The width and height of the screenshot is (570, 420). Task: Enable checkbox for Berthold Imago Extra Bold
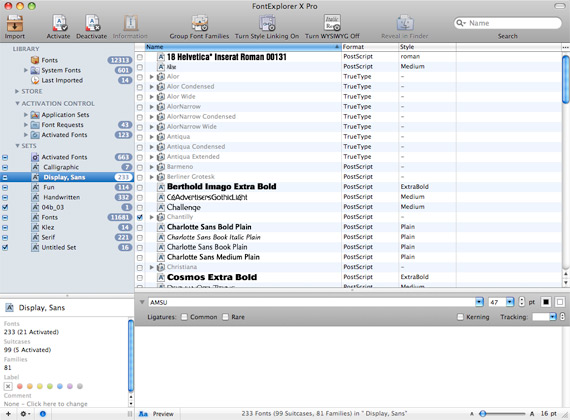[x=140, y=187]
